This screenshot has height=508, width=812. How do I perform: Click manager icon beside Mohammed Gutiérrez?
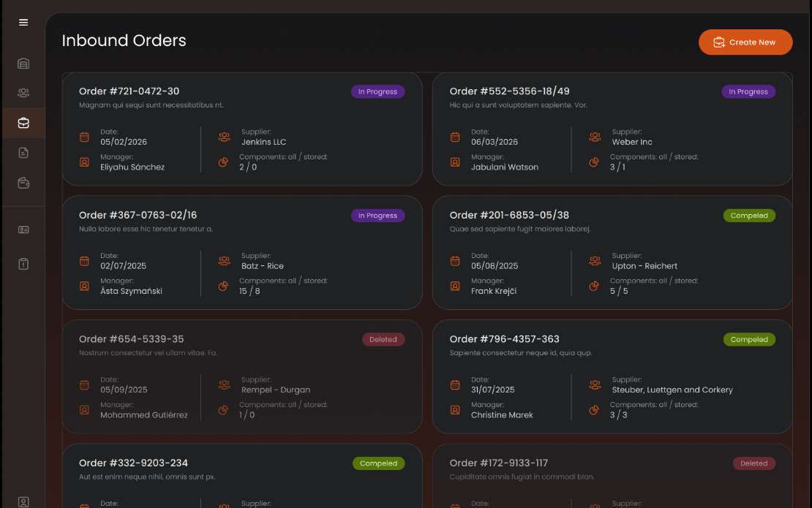[x=84, y=410]
